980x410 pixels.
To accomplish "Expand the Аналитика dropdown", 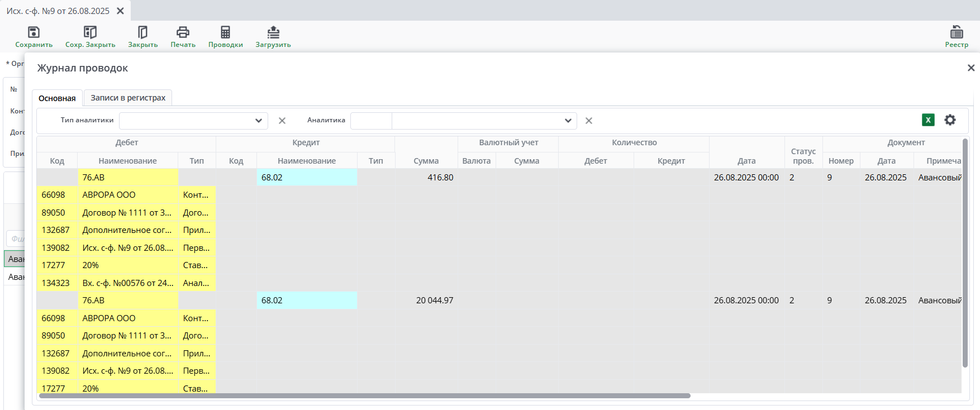I will click(x=568, y=121).
